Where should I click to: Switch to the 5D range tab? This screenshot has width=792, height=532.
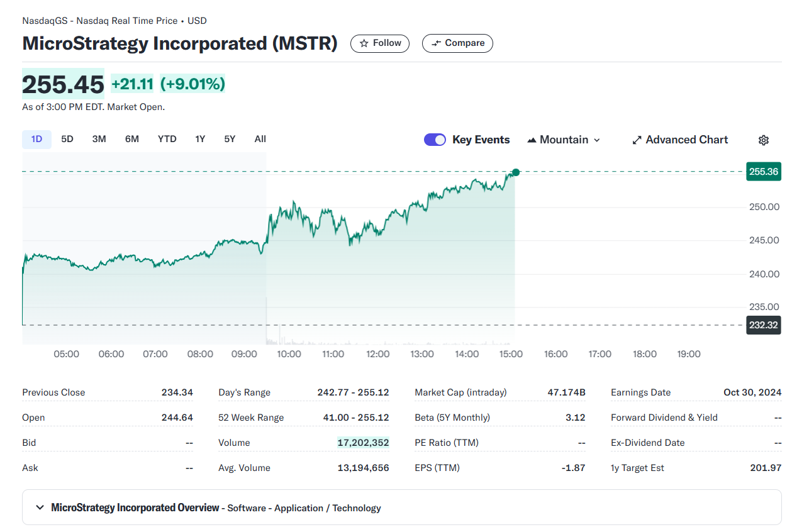click(67, 139)
